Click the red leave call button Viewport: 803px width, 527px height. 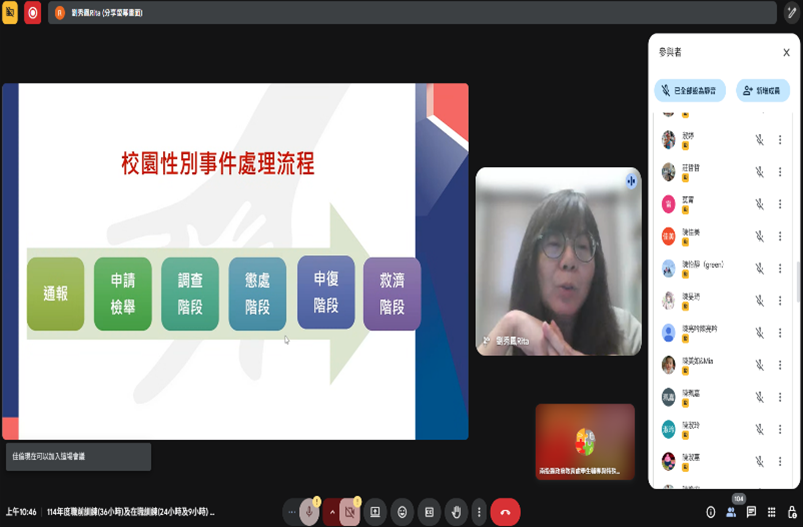(x=505, y=511)
